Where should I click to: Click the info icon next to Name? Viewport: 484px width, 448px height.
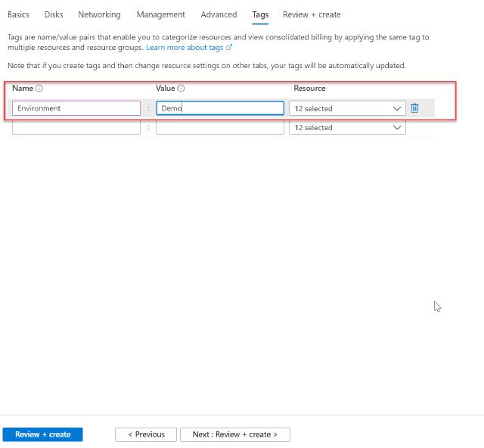coord(39,89)
